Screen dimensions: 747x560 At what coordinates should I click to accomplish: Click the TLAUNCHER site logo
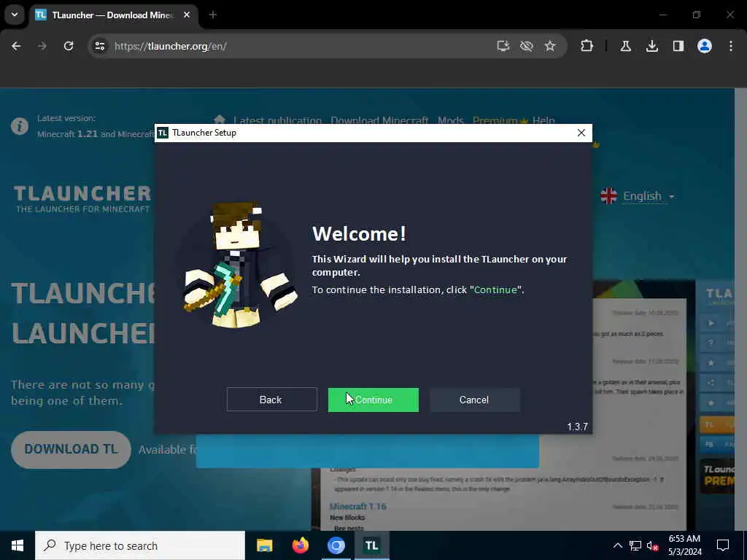(82, 198)
